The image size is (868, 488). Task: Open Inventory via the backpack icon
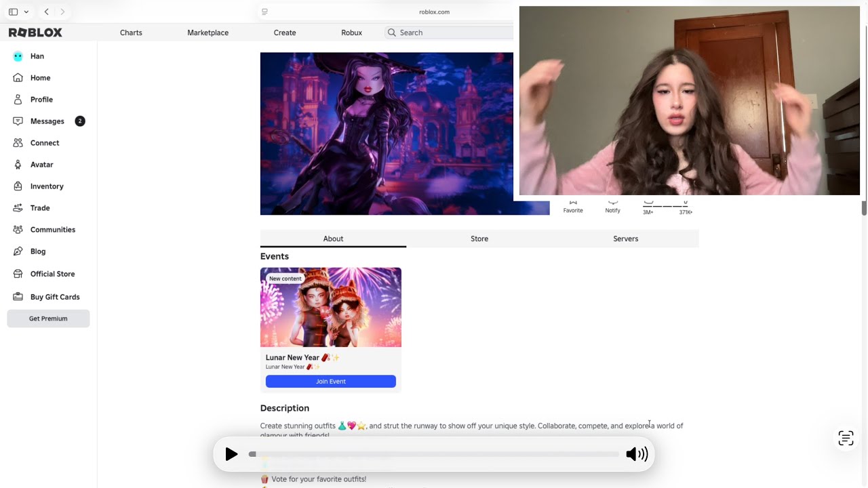18,186
